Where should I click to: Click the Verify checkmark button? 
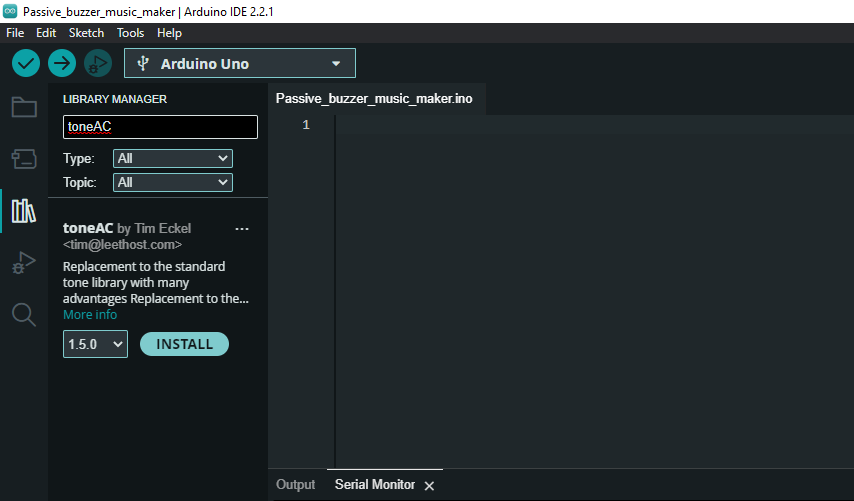point(26,63)
